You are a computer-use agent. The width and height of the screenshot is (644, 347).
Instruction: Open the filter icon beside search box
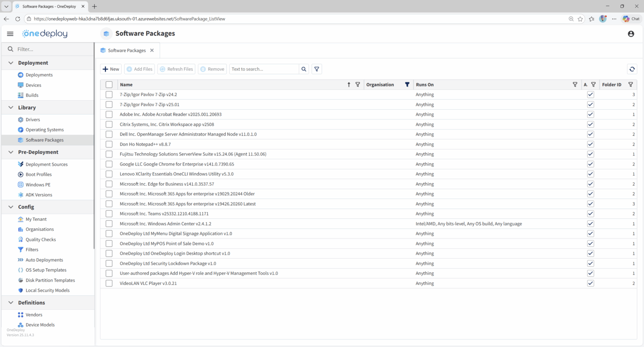317,69
